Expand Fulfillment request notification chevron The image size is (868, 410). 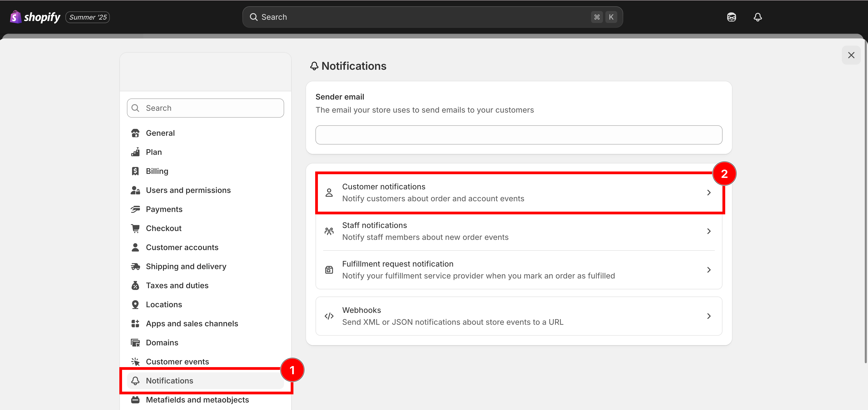click(x=709, y=270)
